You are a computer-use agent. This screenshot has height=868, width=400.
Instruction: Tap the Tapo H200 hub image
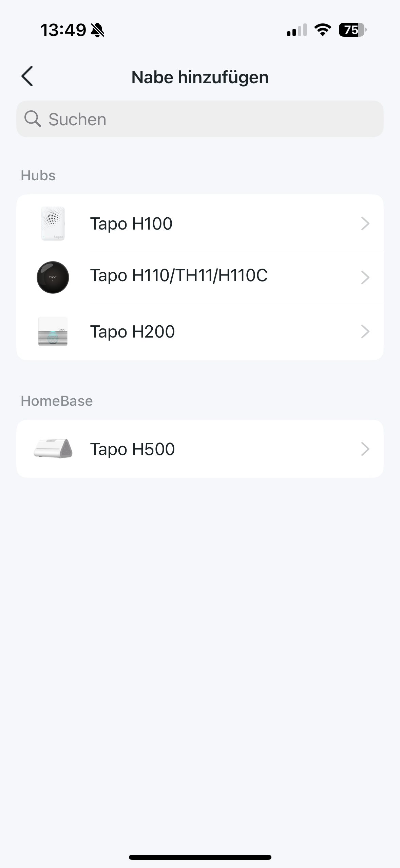(53, 331)
